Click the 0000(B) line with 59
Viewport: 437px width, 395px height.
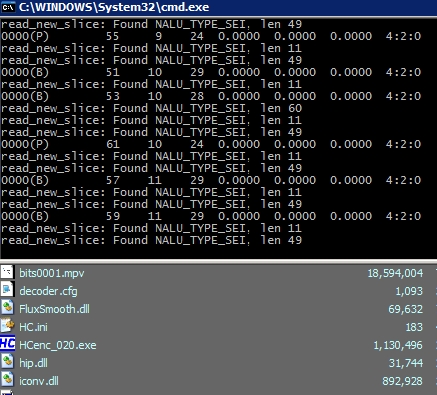(211, 216)
